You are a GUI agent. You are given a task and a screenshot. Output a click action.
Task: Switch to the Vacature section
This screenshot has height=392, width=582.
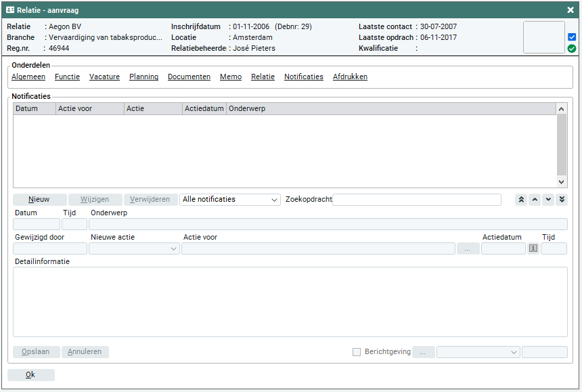click(x=104, y=77)
